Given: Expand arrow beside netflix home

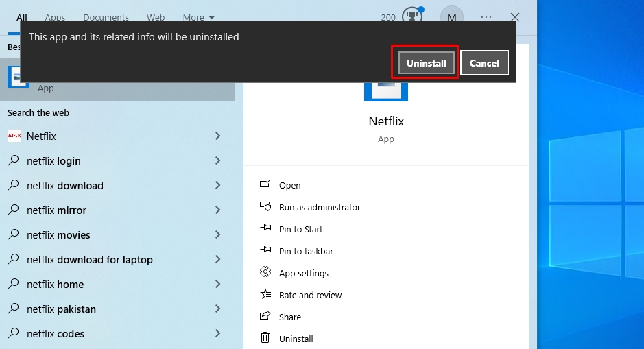Looking at the screenshot, I should coord(217,284).
